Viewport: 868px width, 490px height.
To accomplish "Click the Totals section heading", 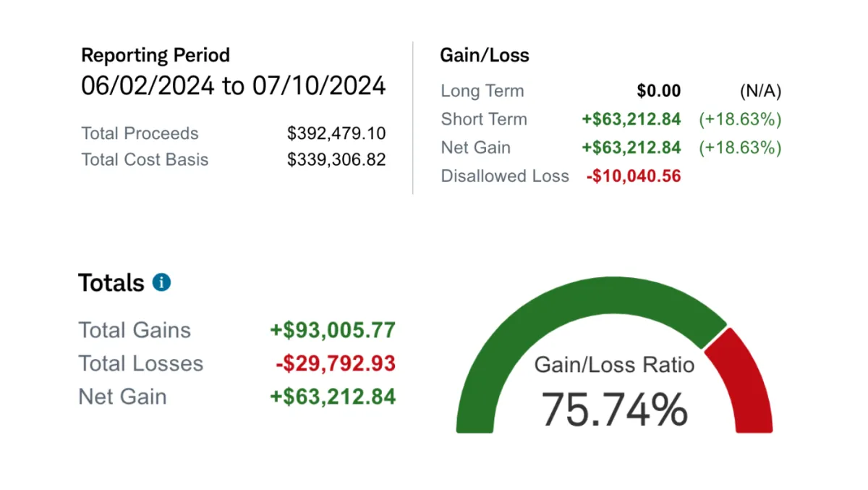I will pos(111,282).
